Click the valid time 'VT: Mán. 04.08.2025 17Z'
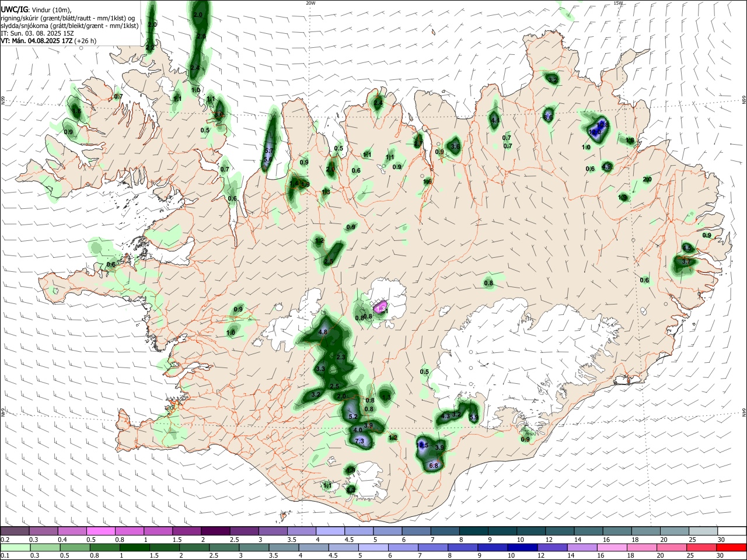747x560 pixels. click(x=36, y=41)
